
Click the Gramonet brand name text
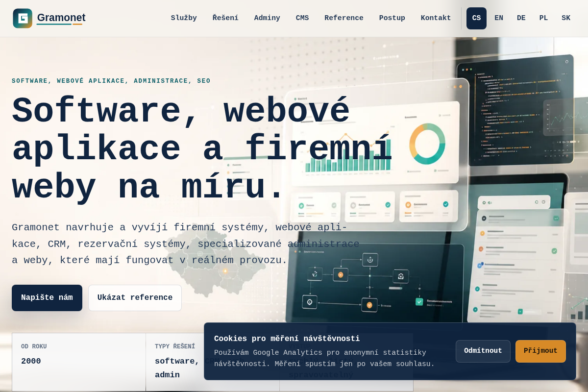[x=61, y=18]
